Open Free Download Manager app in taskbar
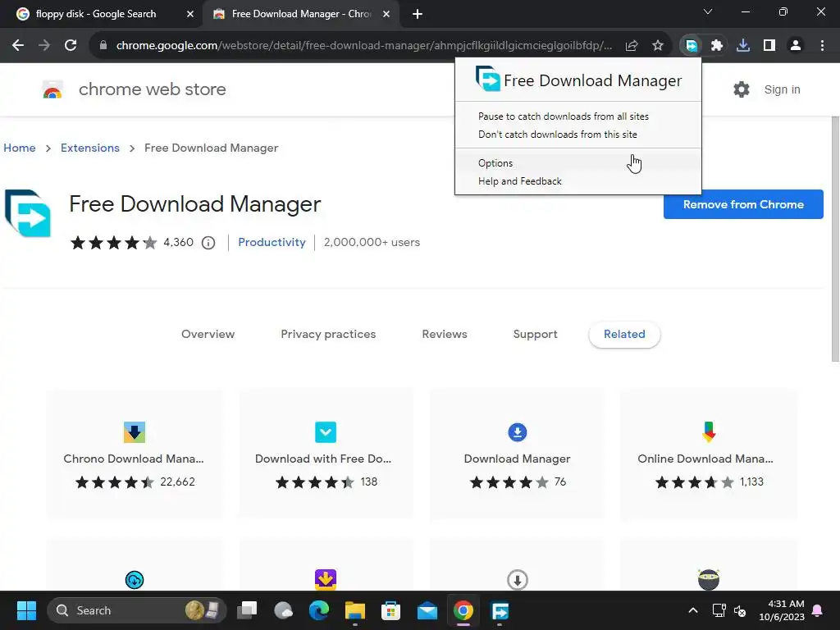 [x=500, y=610]
